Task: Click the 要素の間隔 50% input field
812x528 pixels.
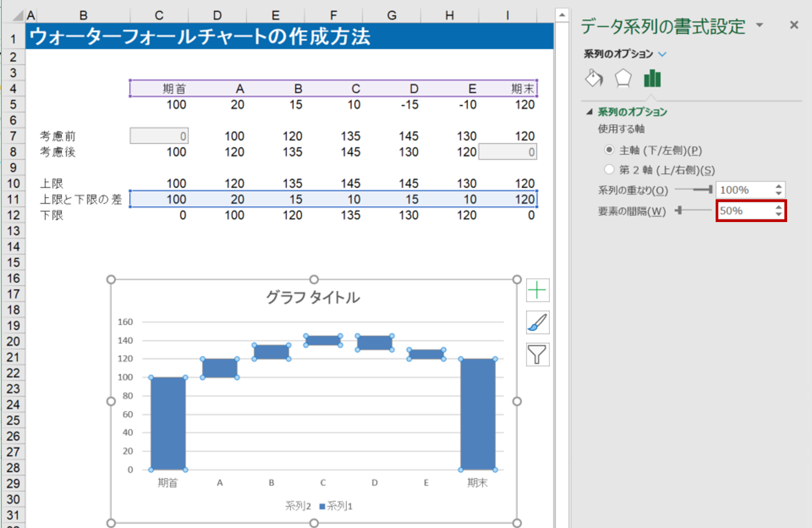Action: pos(744,211)
